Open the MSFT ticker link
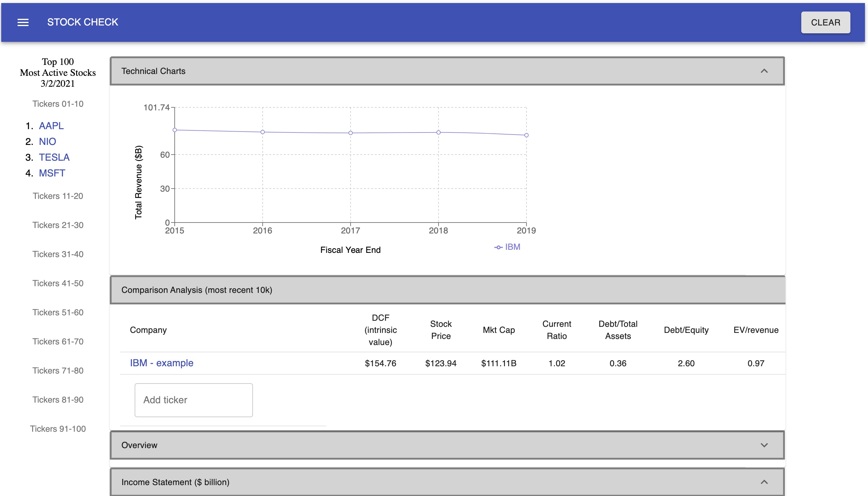 pyautogui.click(x=52, y=173)
